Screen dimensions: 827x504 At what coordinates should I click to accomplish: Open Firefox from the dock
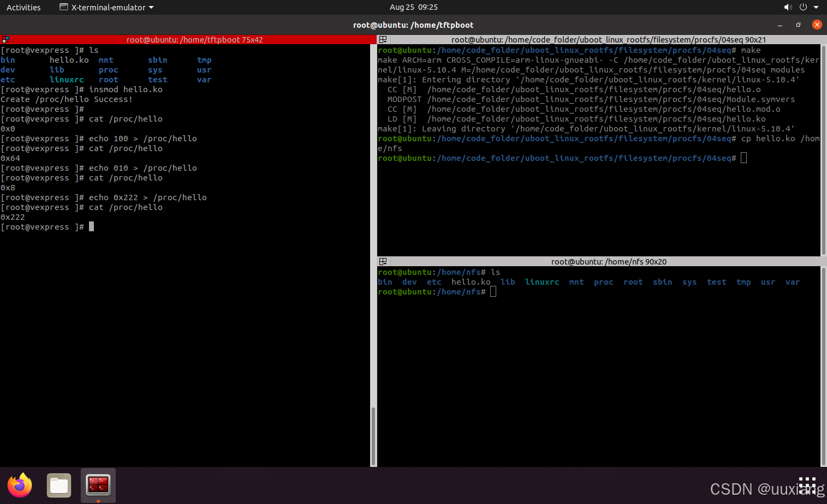(20, 485)
